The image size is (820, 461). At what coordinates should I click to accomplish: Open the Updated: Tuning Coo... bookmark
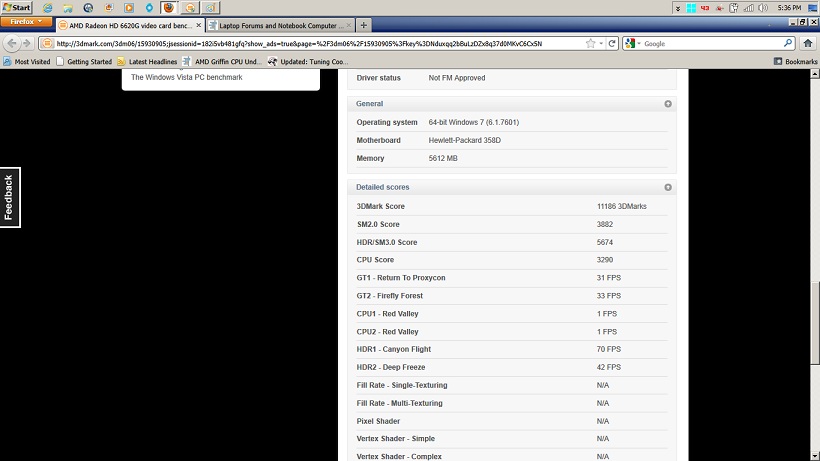(308, 62)
